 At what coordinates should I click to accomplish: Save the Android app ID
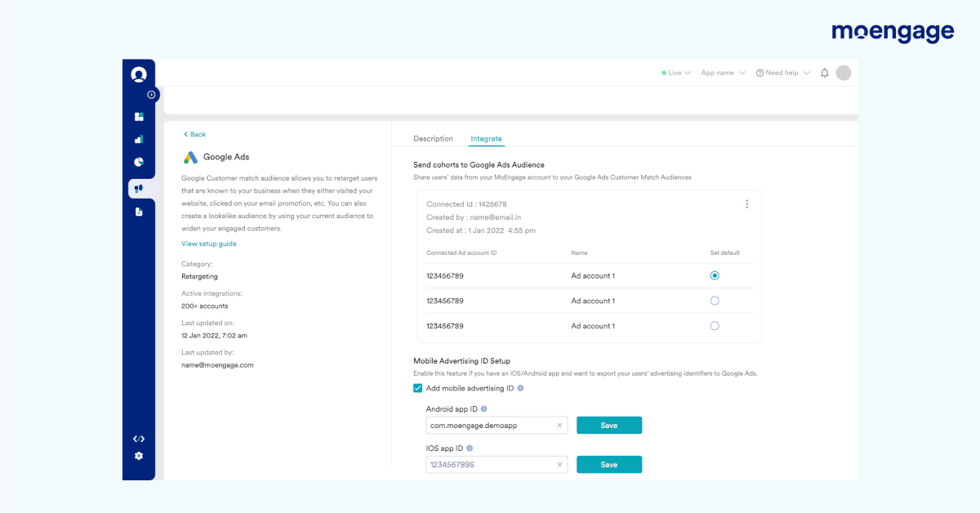pyautogui.click(x=609, y=425)
